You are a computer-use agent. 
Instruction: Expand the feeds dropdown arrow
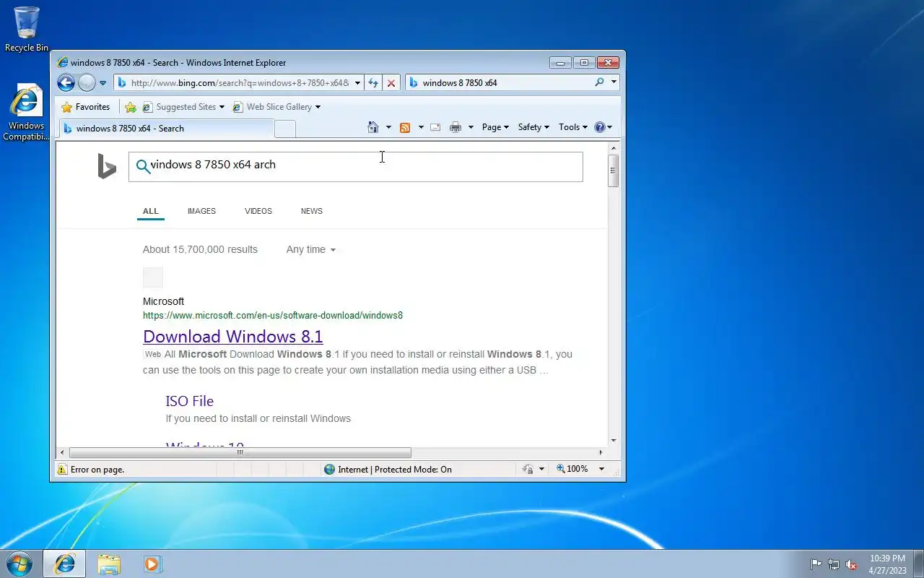pyautogui.click(x=421, y=127)
